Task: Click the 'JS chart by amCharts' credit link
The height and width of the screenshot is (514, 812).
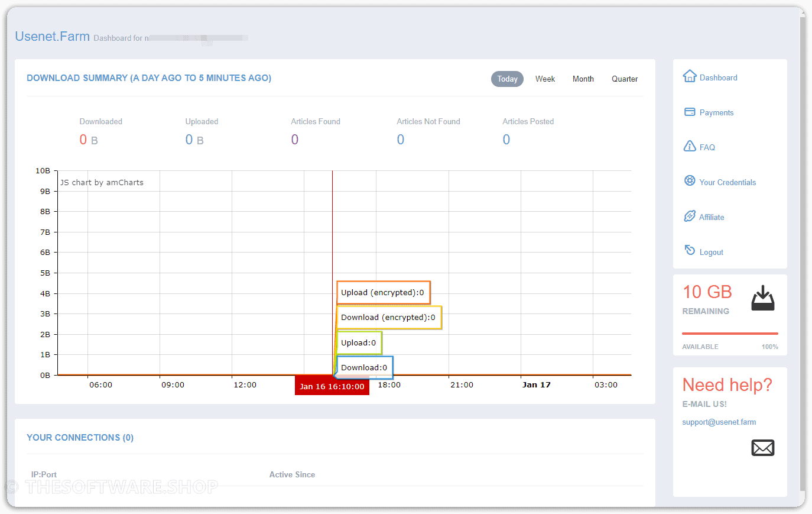Action: [102, 182]
